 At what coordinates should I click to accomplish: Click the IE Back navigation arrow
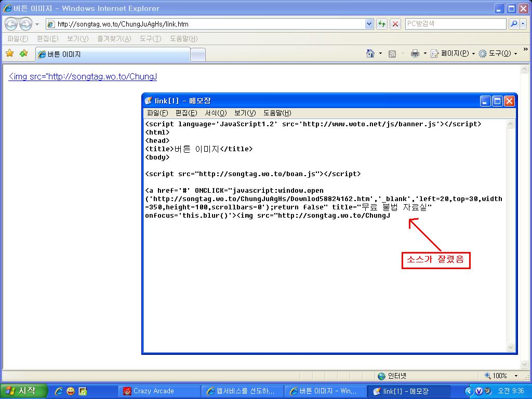[11, 24]
